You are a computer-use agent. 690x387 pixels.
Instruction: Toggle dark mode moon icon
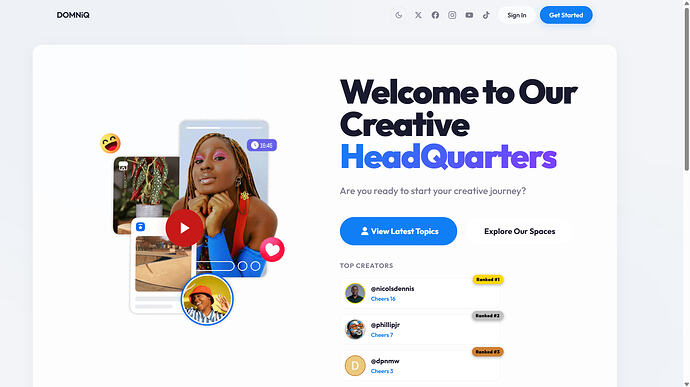coord(399,15)
